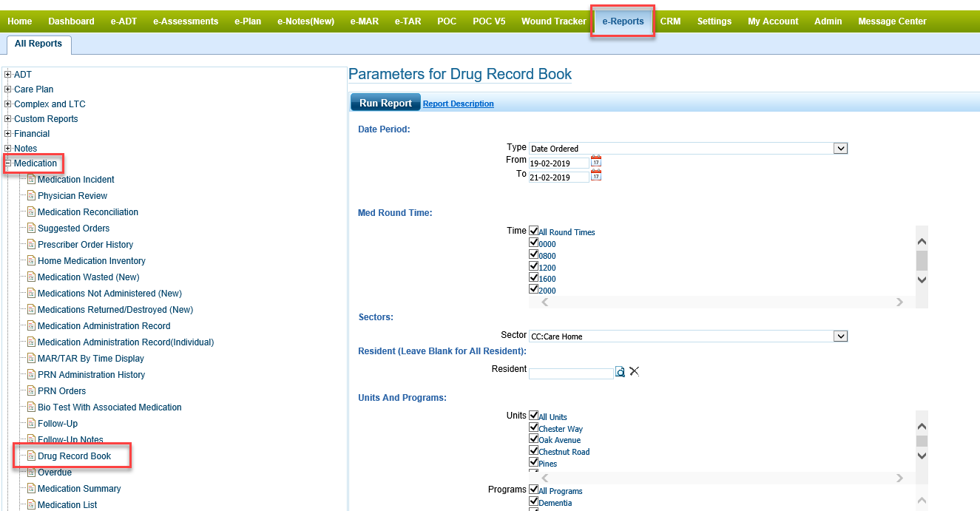The width and height of the screenshot is (980, 511).
Task: Click the Run Report button
Action: tap(385, 103)
